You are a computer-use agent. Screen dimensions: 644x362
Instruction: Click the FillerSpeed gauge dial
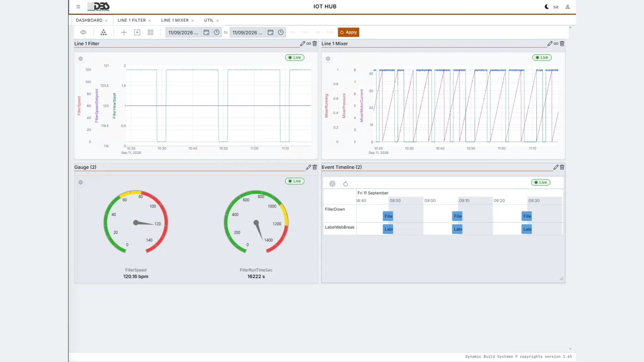click(x=136, y=222)
